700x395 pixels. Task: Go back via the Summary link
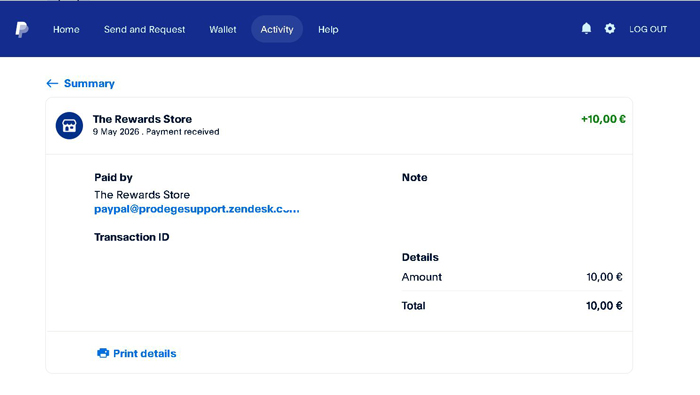pos(89,83)
